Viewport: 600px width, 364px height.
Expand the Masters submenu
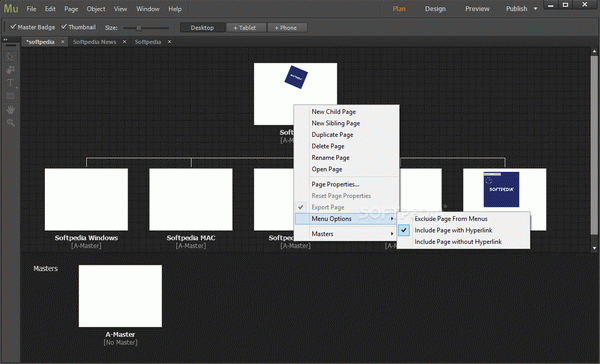346,233
